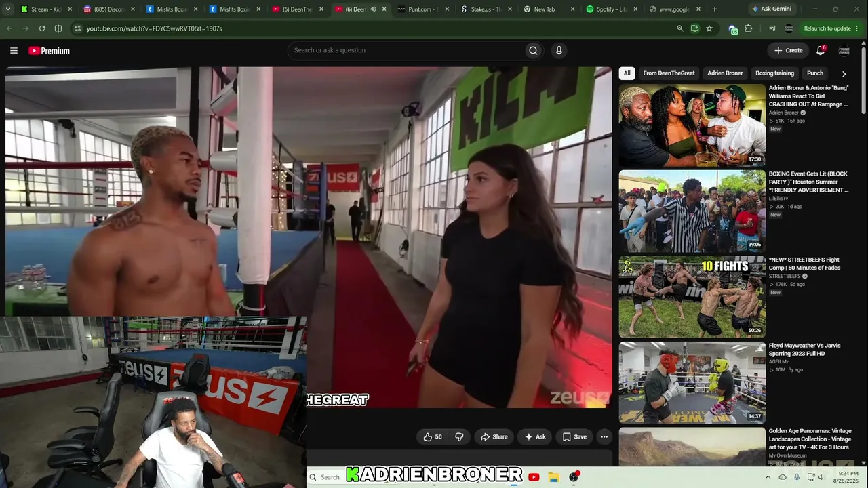Bookmark this page with star icon
Image resolution: width=868 pixels, height=488 pixels.
(x=709, y=28)
